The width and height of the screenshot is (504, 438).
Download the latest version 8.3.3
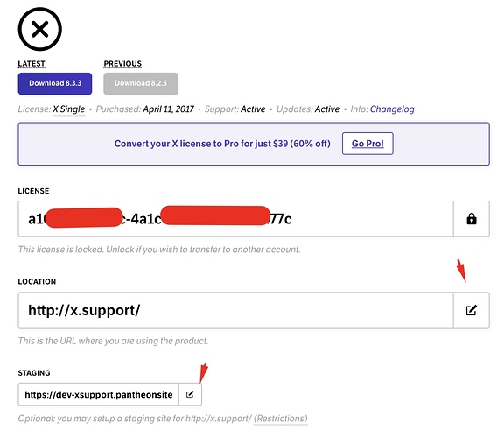point(55,84)
